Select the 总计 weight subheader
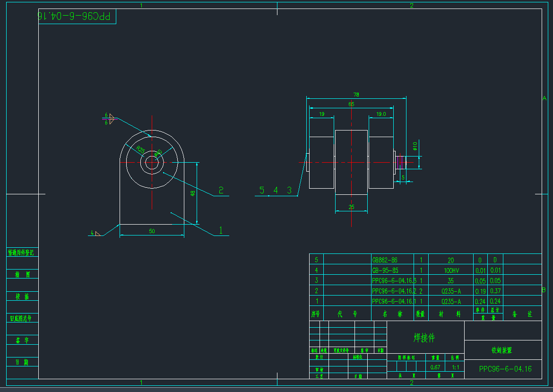Image resolution: width=553 pixels, height=392 pixels. [x=495, y=310]
